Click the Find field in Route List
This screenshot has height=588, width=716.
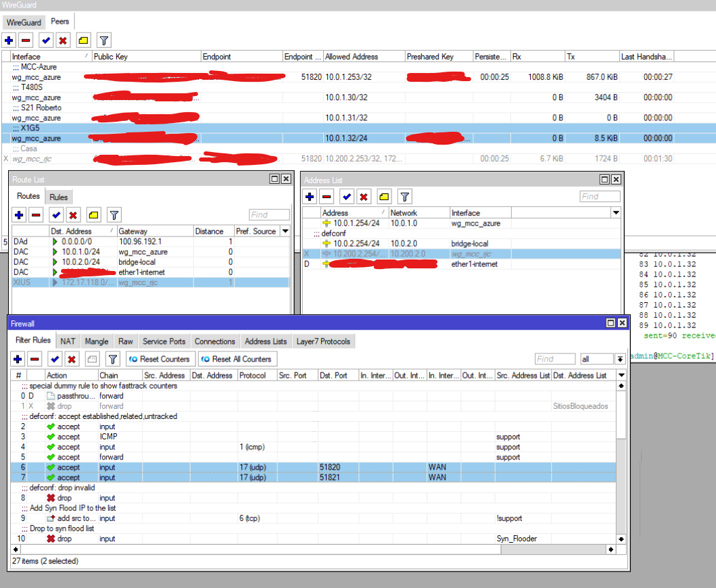coord(269,214)
